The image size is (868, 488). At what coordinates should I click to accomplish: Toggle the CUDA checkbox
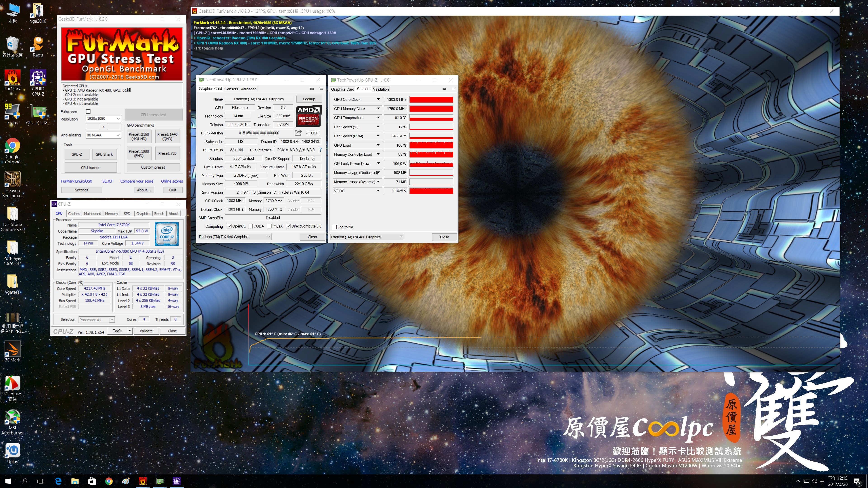250,226
